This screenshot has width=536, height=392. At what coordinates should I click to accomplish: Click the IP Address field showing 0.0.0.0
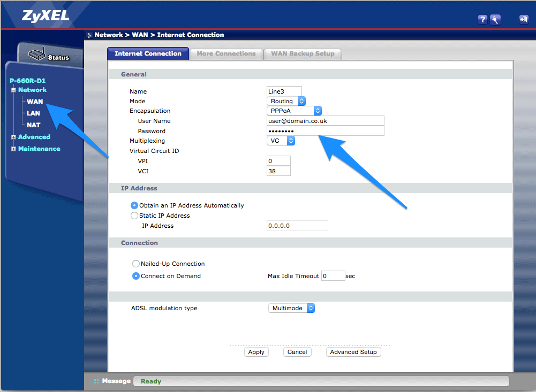[297, 225]
